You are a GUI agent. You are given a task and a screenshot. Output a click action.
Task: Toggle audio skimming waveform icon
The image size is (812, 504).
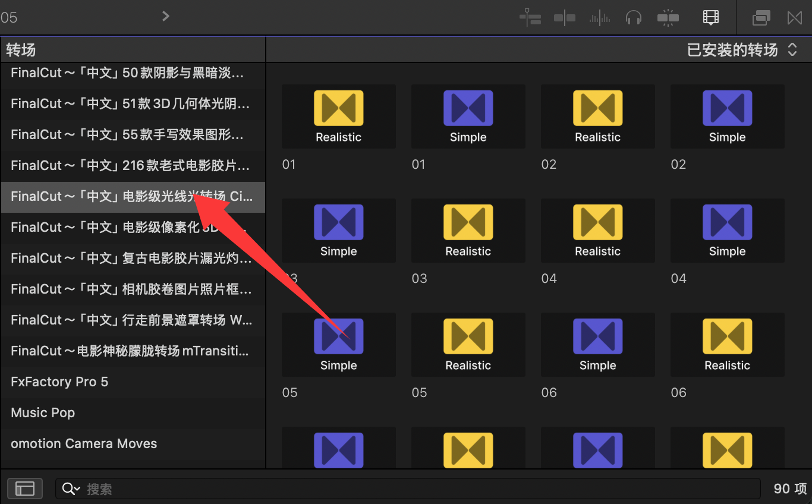[599, 18]
